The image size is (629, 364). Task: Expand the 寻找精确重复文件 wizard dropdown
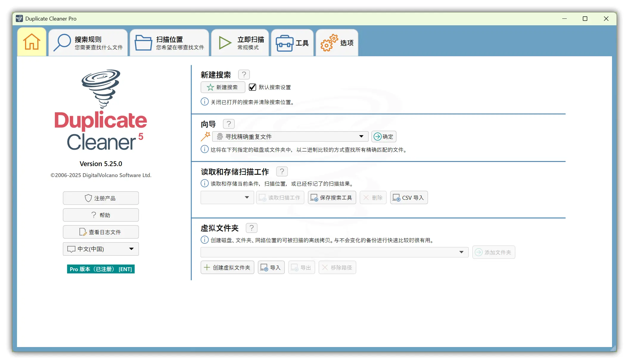(x=290, y=137)
